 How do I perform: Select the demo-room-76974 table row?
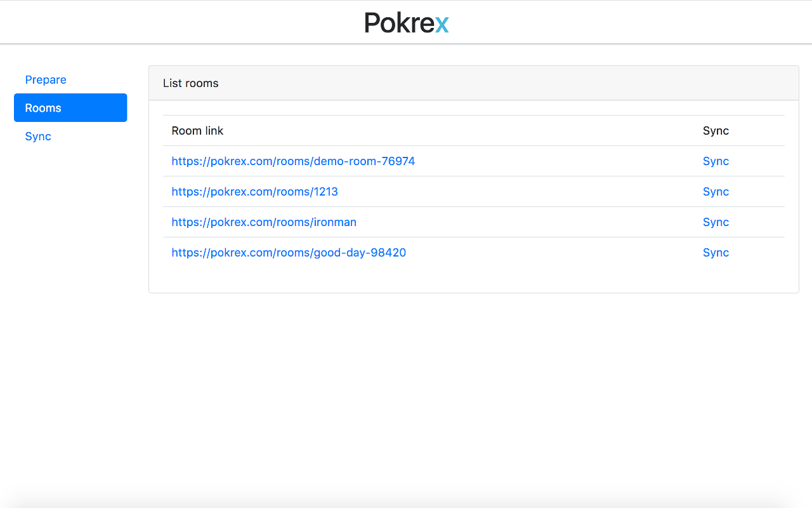coord(474,161)
